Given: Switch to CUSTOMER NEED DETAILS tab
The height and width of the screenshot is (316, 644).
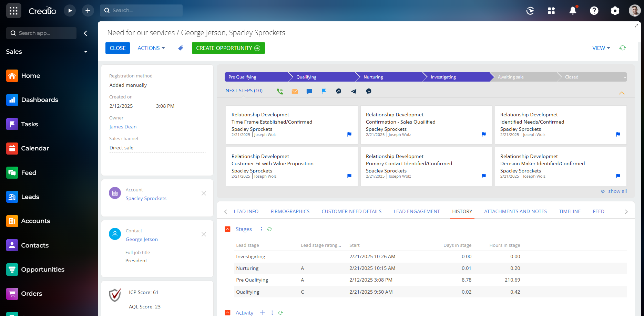Looking at the screenshot, I should [351, 211].
